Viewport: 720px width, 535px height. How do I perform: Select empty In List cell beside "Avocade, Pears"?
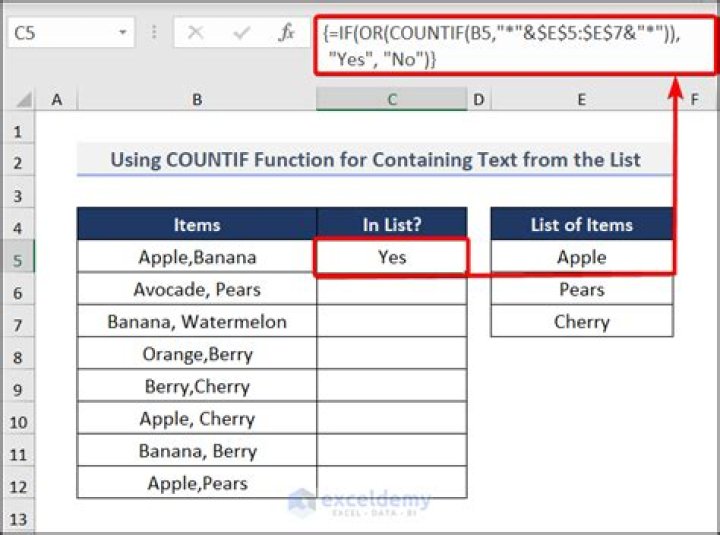(392, 289)
